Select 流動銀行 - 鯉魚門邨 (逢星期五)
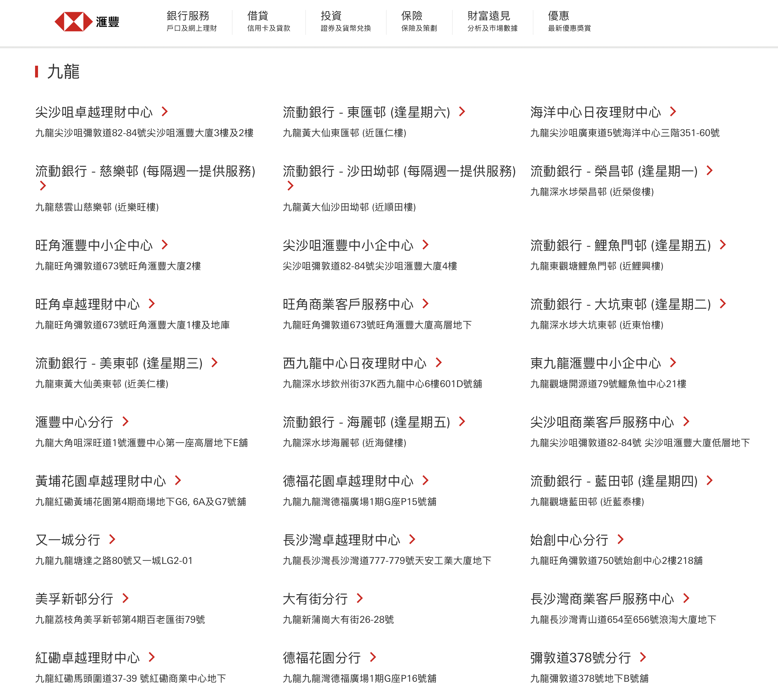 click(x=620, y=245)
